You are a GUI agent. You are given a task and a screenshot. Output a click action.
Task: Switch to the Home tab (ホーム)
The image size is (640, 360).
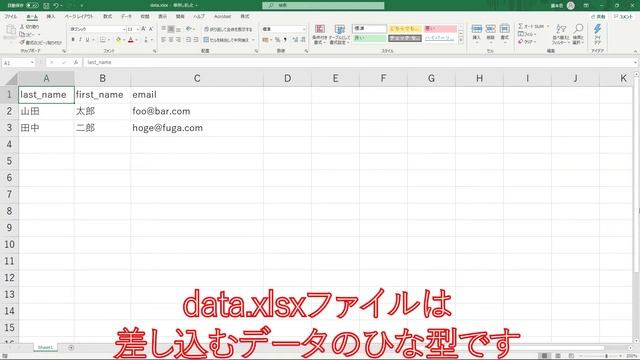pyautogui.click(x=32, y=17)
